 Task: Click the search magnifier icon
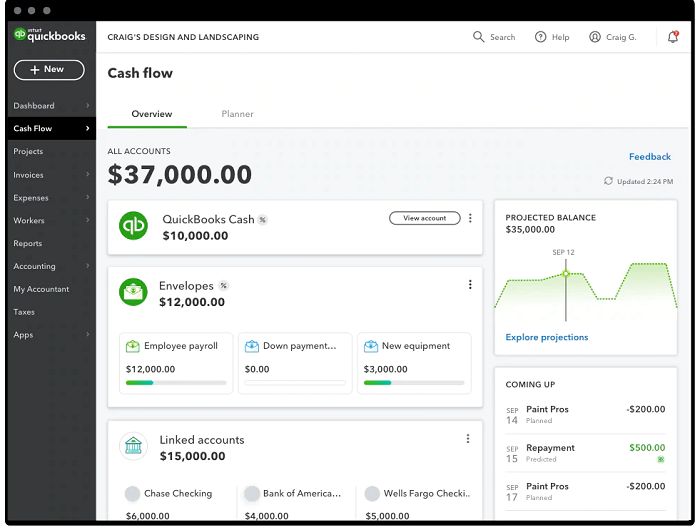pos(478,37)
